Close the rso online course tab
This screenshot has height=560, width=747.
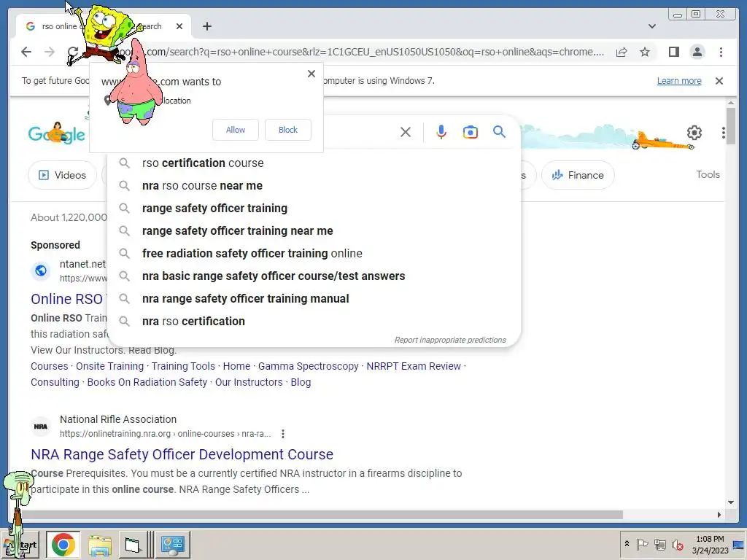click(179, 26)
